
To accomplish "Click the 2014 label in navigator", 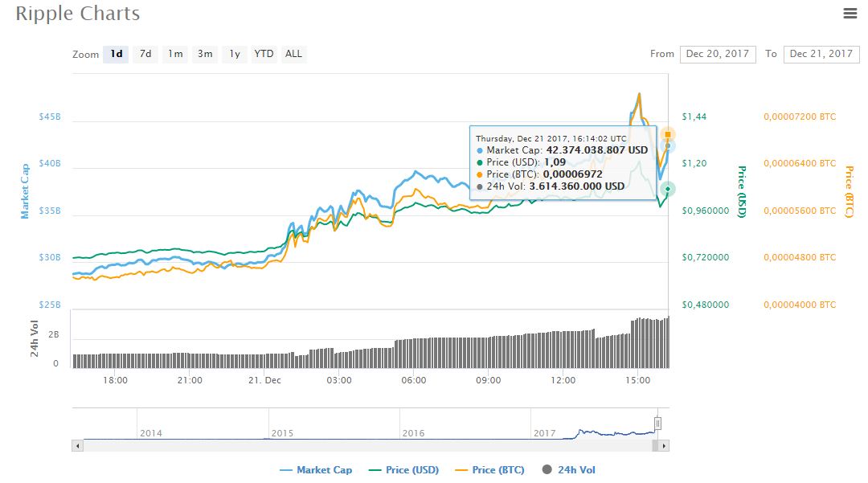I will point(150,433).
